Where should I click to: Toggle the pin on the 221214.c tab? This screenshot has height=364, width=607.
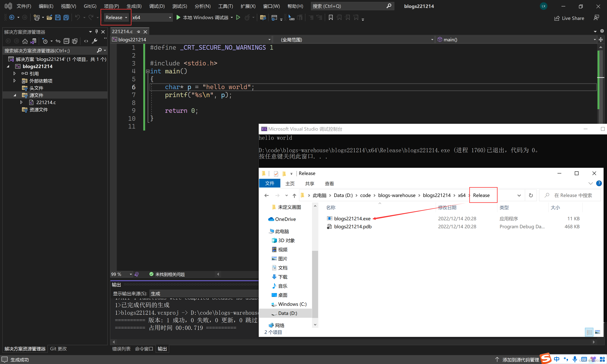point(139,32)
